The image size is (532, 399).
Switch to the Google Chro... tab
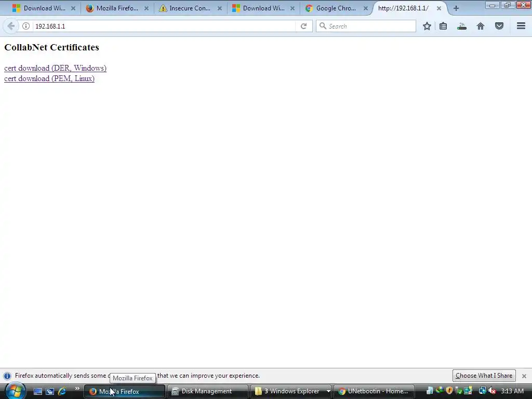coord(336,8)
